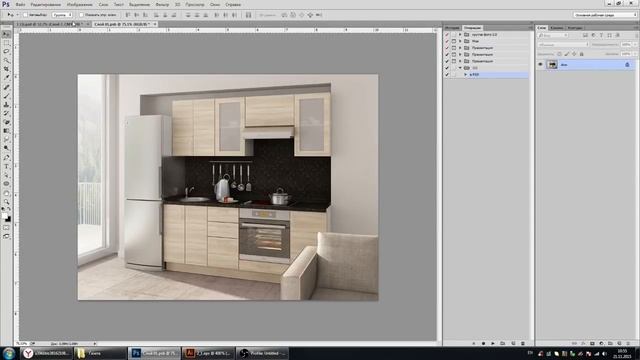Select the Horizontal Type tool
640x360 pixels.
(x=6, y=167)
